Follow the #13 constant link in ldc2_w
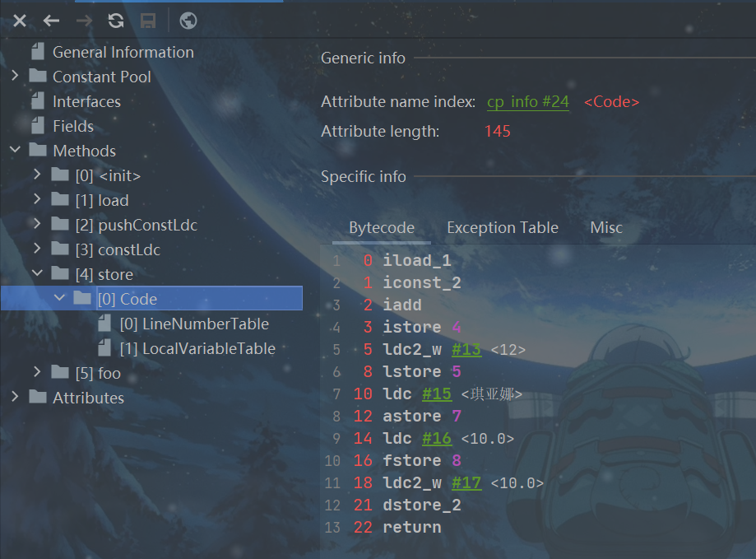 (x=466, y=349)
